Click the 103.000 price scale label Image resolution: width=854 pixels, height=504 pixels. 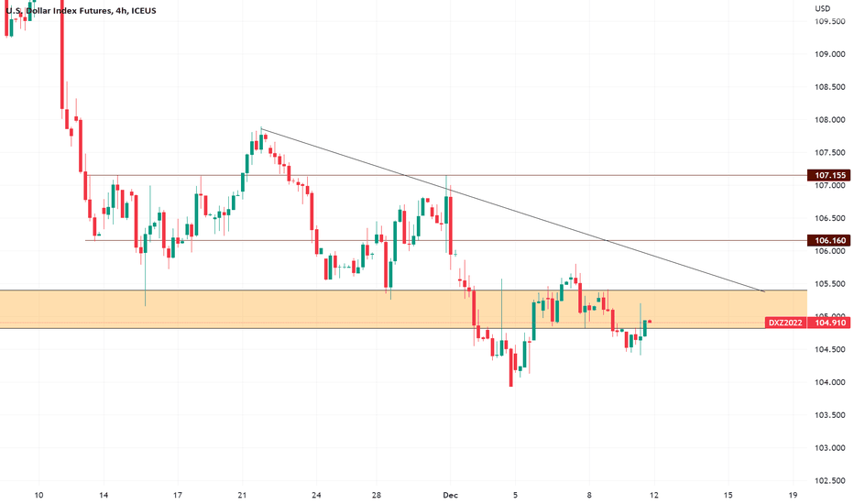(829, 448)
